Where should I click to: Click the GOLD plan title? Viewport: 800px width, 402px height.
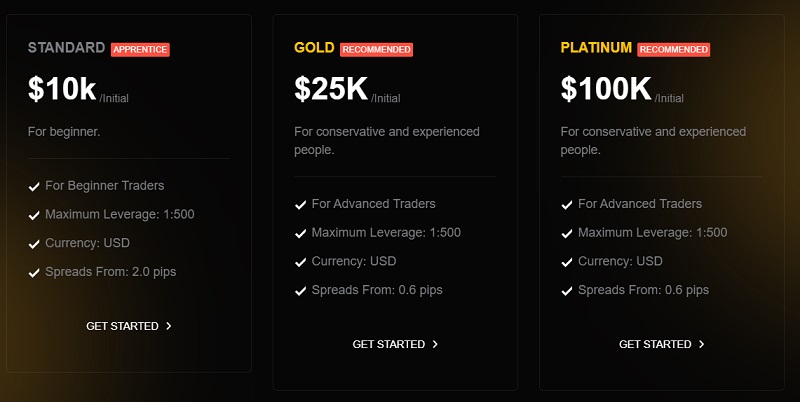[314, 48]
